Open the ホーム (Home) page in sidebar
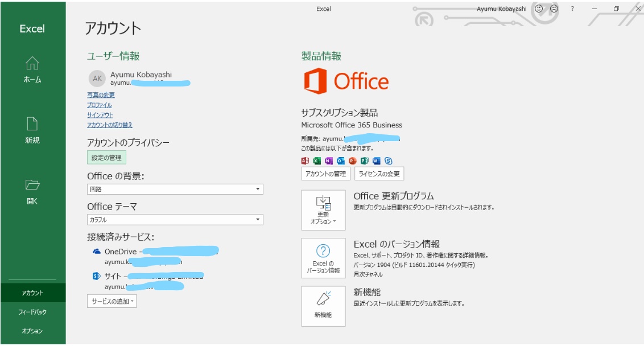 click(32, 69)
